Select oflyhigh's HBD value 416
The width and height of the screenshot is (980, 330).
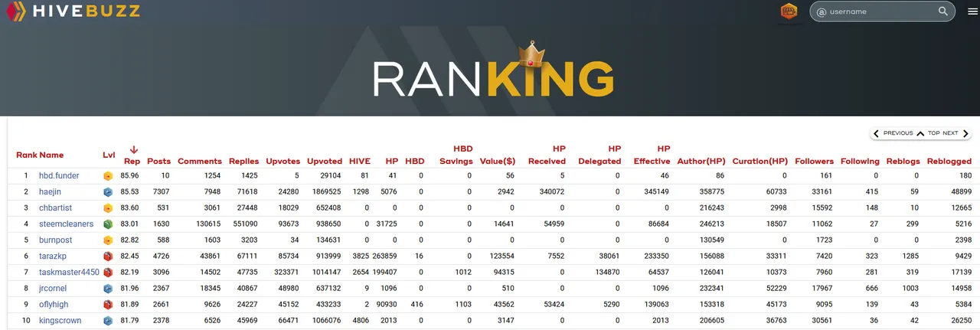click(x=416, y=305)
